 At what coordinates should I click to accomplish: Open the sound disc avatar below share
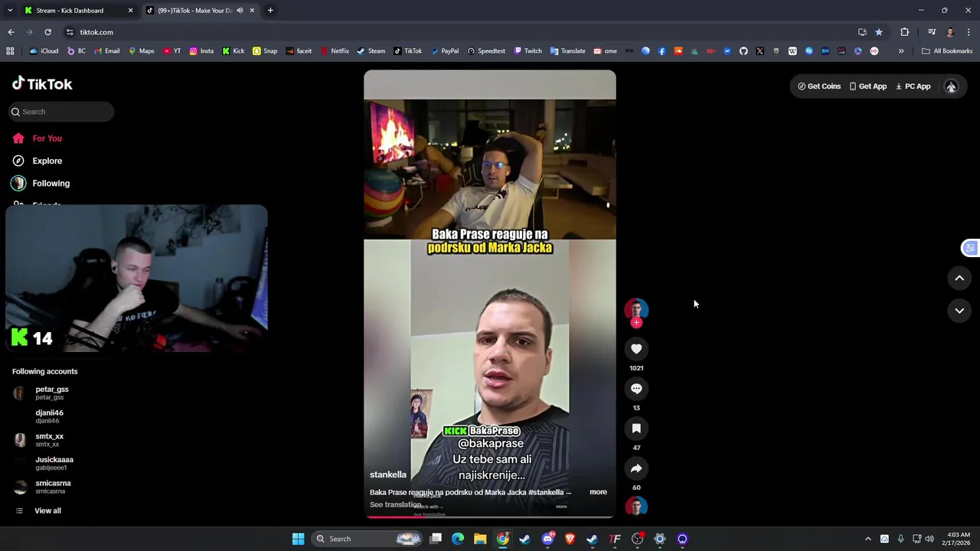pos(636,507)
